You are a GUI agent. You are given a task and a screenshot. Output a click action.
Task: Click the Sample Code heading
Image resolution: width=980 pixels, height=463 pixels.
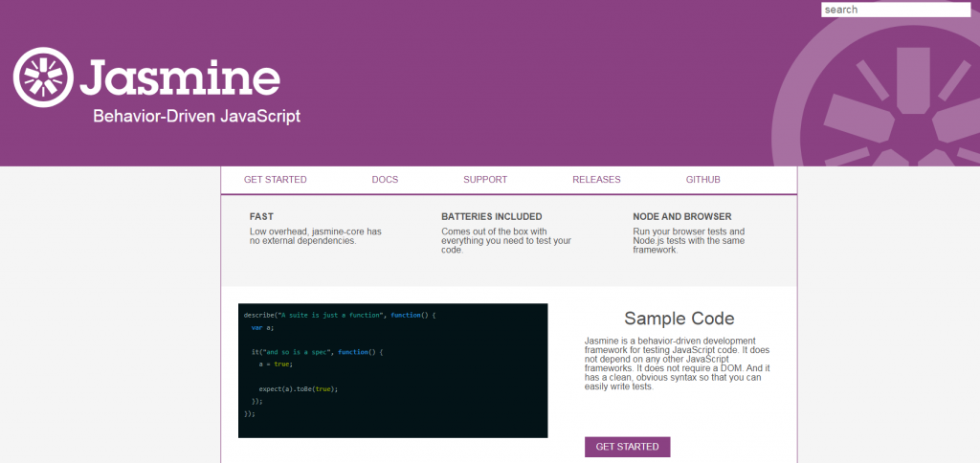point(679,319)
